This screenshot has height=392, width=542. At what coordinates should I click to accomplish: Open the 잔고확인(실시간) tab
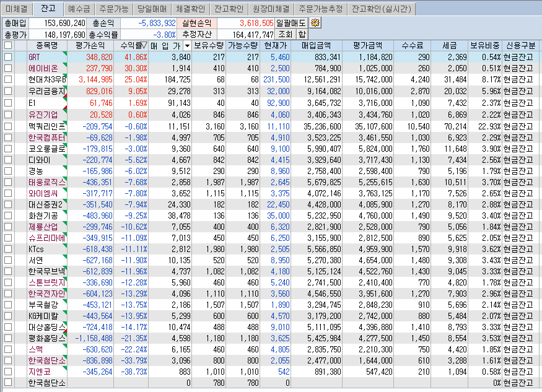(x=382, y=9)
